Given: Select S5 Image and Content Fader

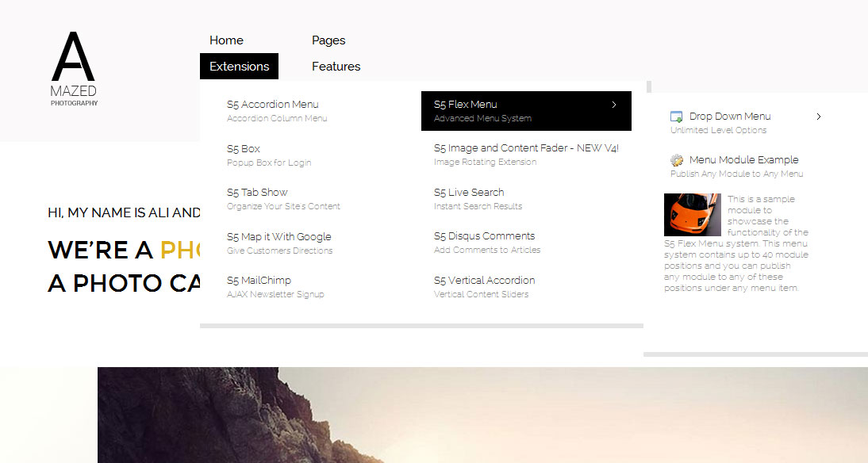Looking at the screenshot, I should pyautogui.click(x=525, y=148).
